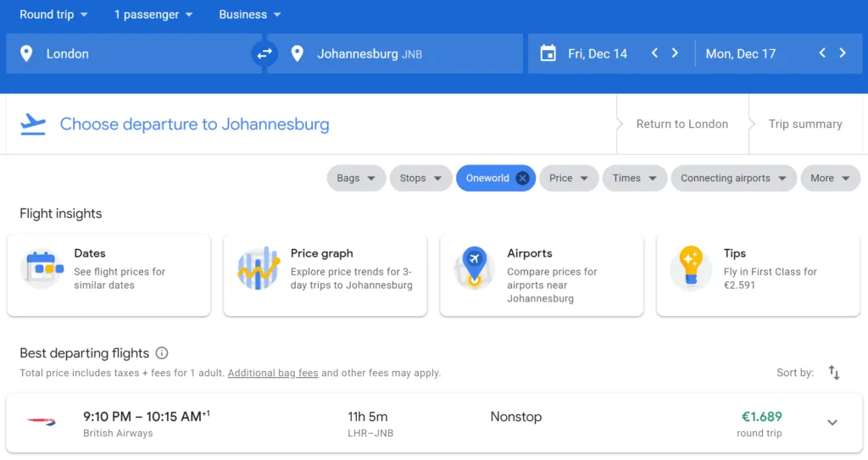Follow the Additional bag fees link
The image size is (868, 460).
273,373
